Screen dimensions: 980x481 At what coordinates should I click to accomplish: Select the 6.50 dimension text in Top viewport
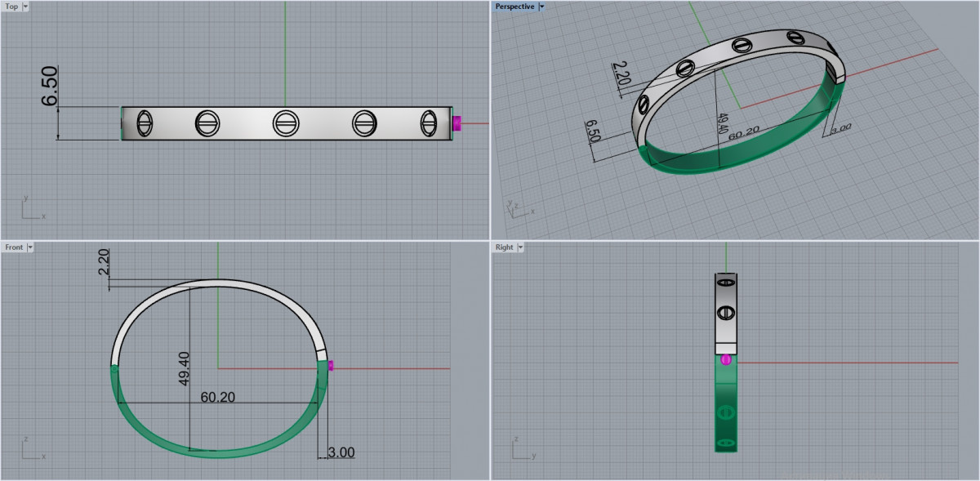pyautogui.click(x=50, y=88)
